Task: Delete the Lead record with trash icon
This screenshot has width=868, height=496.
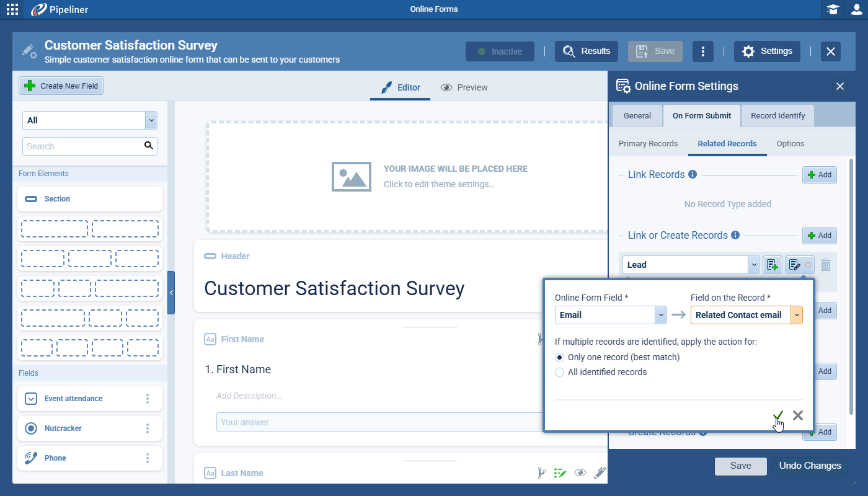Action: [826, 265]
